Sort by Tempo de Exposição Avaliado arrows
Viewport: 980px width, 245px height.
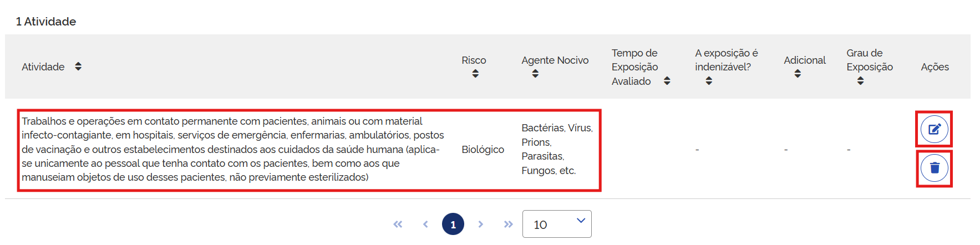pos(667,81)
